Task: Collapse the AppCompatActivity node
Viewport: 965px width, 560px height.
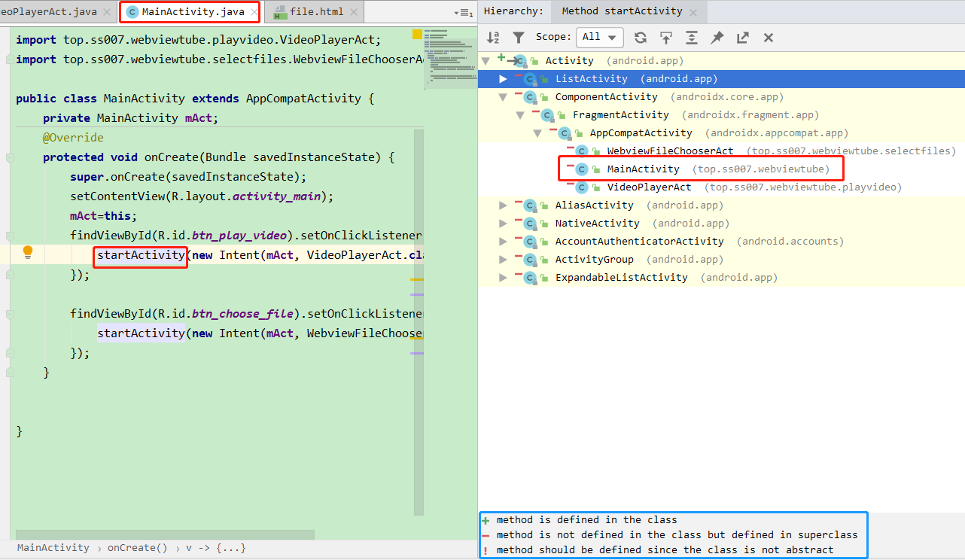Action: pos(537,133)
